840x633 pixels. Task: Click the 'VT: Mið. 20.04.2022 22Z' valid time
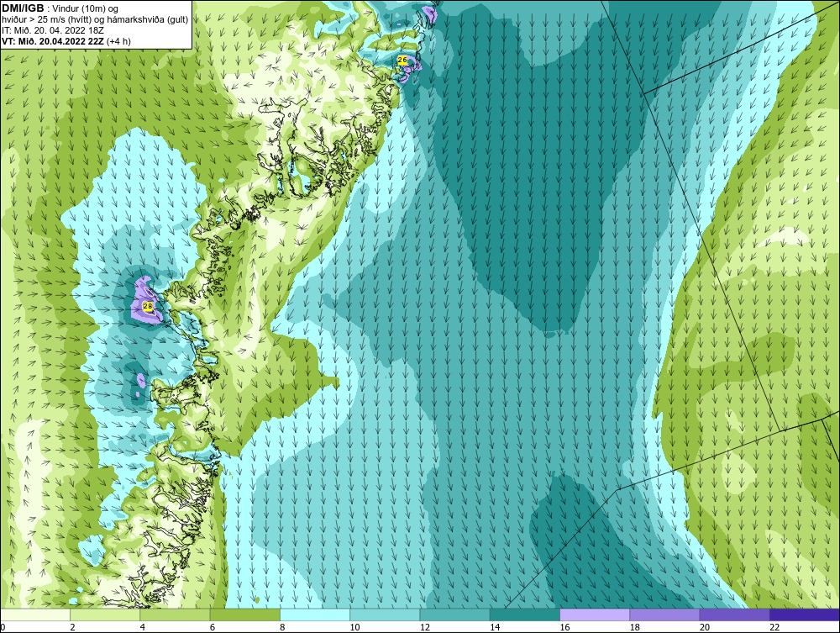[53, 40]
